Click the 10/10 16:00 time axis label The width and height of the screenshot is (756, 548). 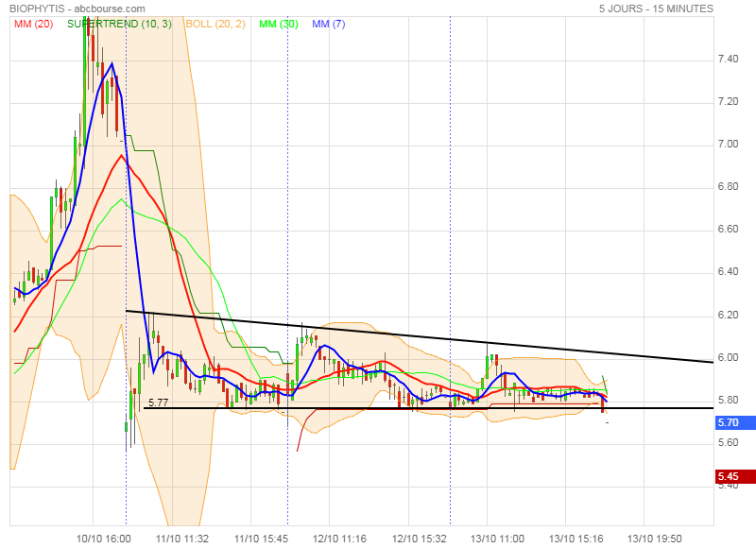104,539
